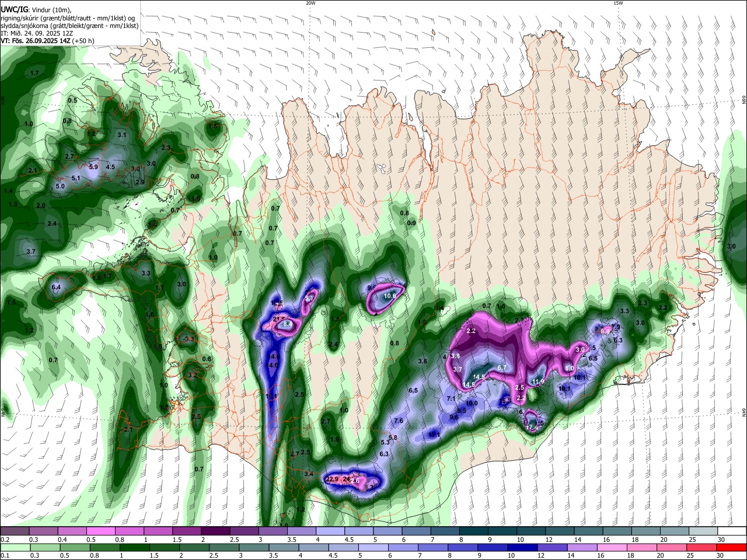The width and height of the screenshot is (747, 560).
Task: Click the 7.1 precipitation value
Action: tap(451, 398)
